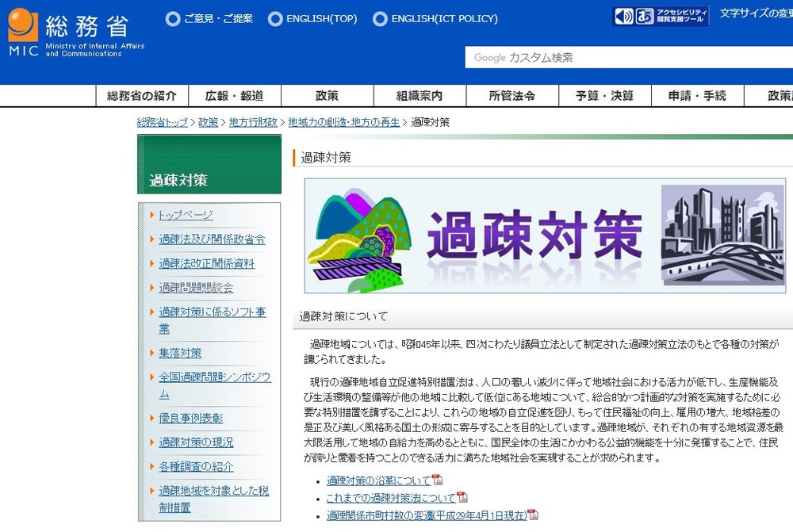Image resolution: width=793 pixels, height=532 pixels.
Task: Select 広報・報道 in the navigation bar
Action: click(x=233, y=95)
